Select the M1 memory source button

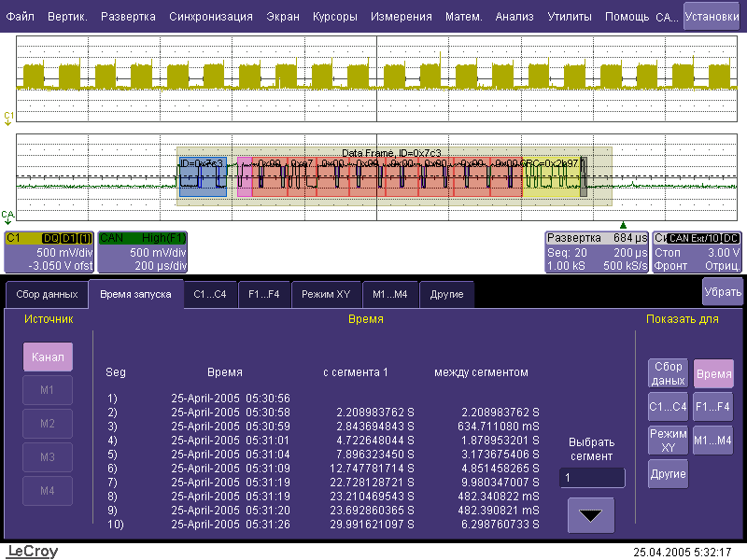(48, 389)
